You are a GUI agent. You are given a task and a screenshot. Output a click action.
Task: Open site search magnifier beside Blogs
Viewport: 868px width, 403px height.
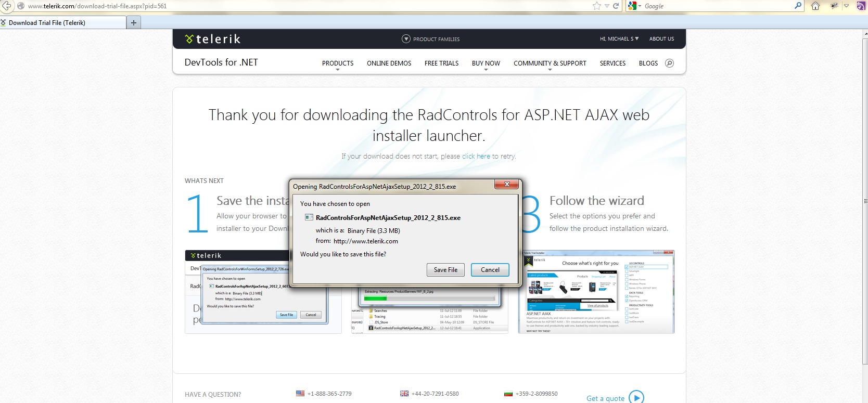click(670, 63)
